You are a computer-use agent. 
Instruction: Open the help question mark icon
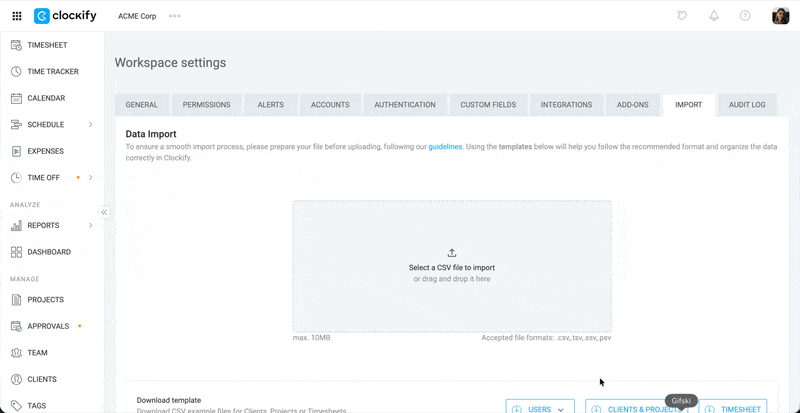[x=745, y=16]
